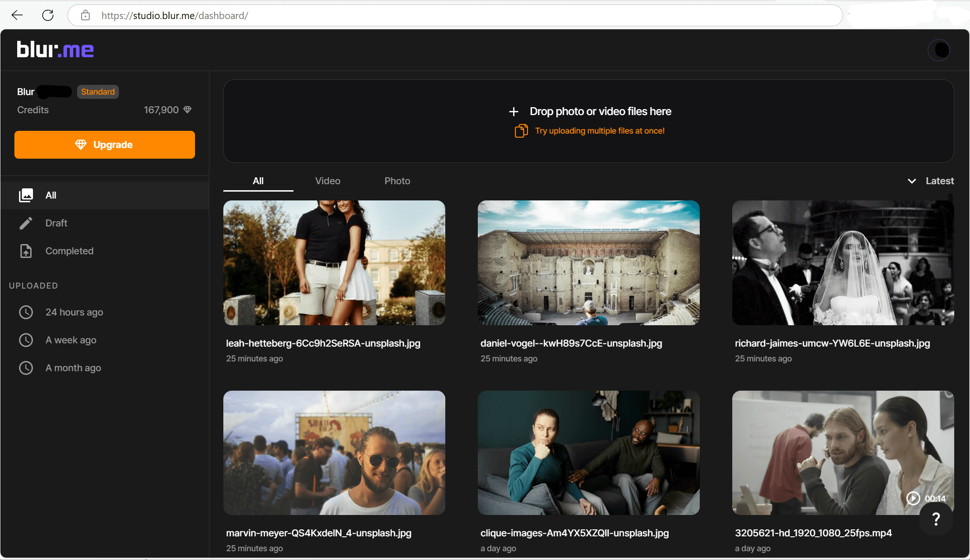Click the blur.me logo

[x=55, y=50]
